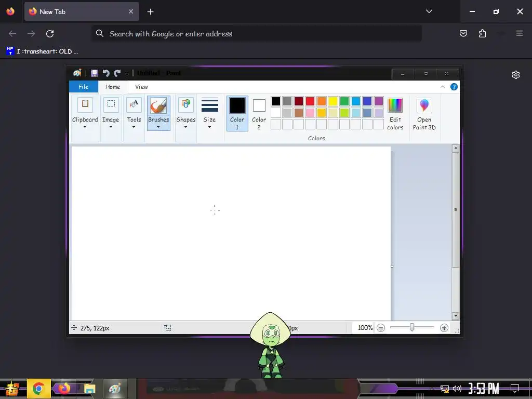Screen dimensions: 532x399
Task: Expand the Clipboard dropdown arrow
Action: tap(85, 127)
